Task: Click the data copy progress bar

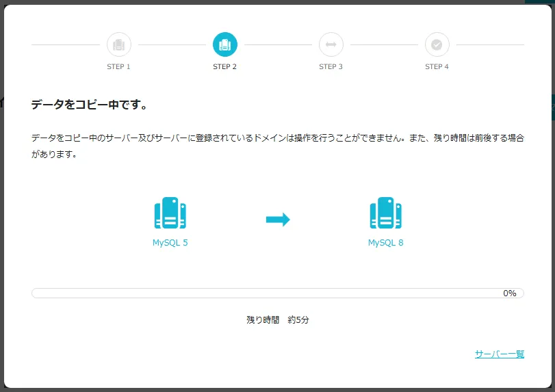Action: tap(267, 293)
